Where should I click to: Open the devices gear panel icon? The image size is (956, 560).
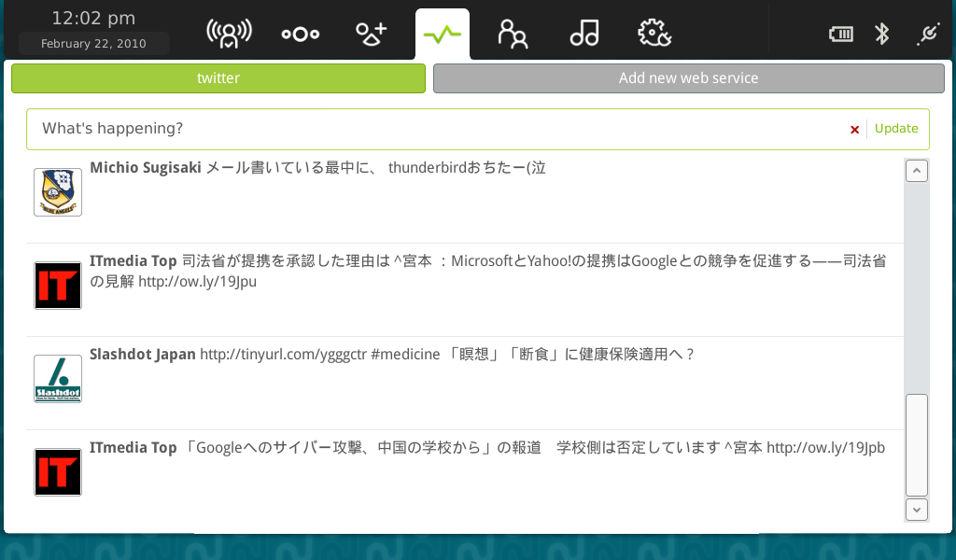coord(654,33)
